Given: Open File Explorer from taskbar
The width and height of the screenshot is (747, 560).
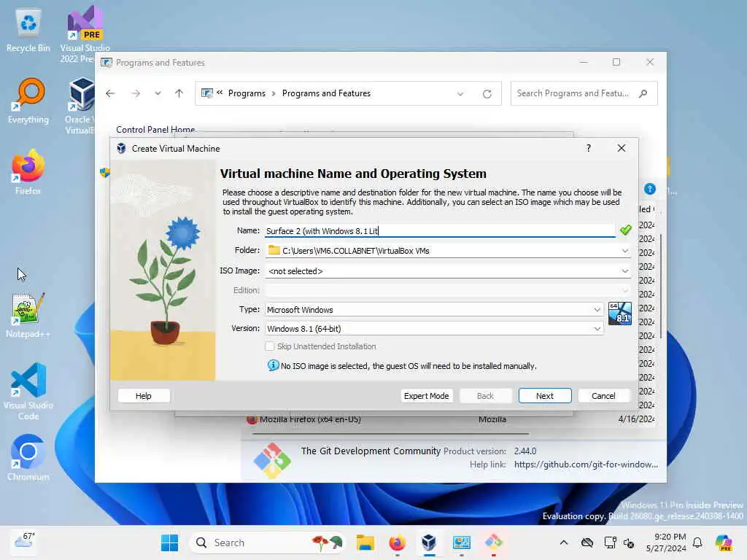Looking at the screenshot, I should [x=365, y=542].
